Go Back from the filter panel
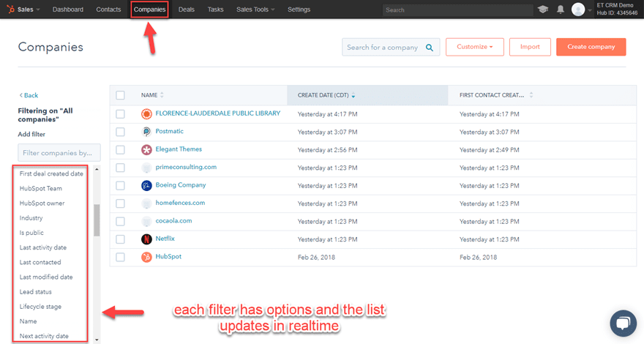 pyautogui.click(x=29, y=95)
